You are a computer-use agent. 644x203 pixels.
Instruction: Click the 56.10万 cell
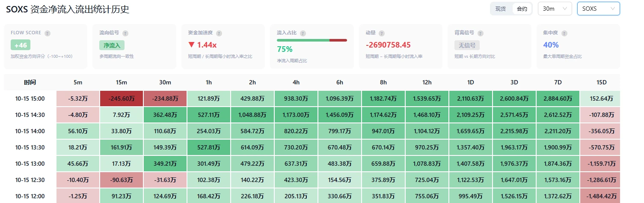78,131
